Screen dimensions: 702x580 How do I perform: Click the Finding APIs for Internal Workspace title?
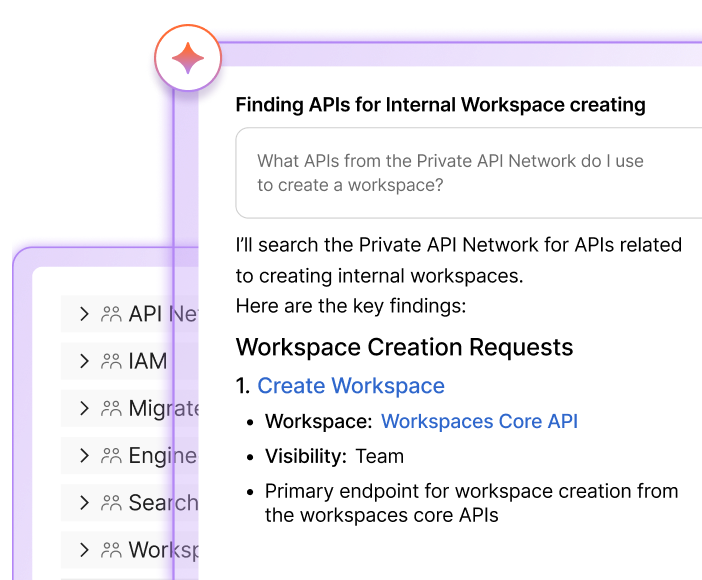click(x=440, y=105)
